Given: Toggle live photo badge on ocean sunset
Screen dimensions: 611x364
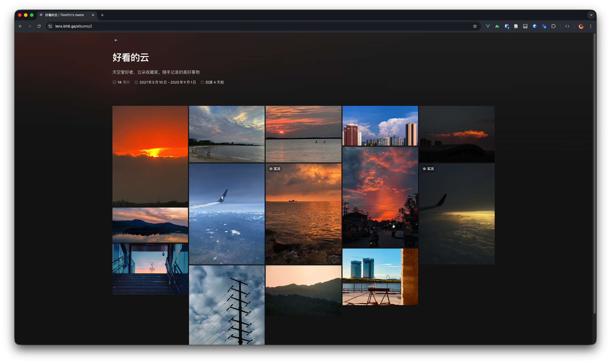Looking at the screenshot, I should pos(275,169).
